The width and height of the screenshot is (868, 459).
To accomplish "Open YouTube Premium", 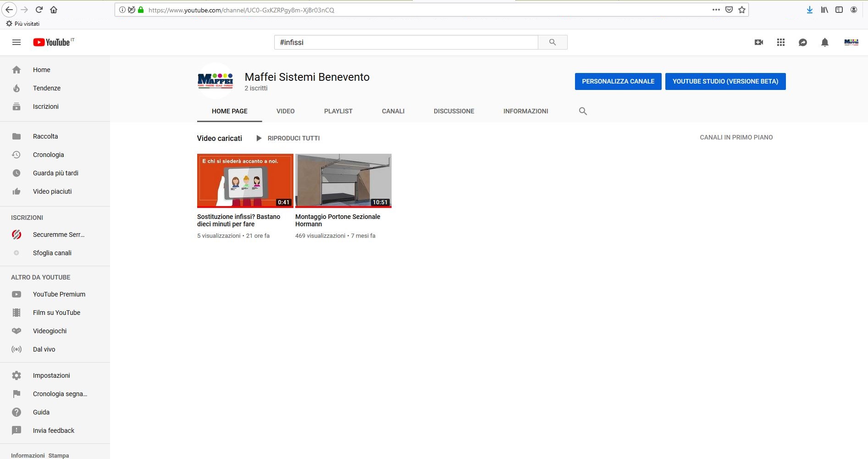I will point(55,294).
